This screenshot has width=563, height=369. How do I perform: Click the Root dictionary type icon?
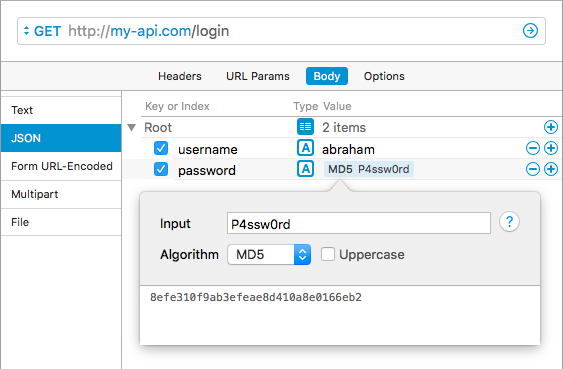coord(305,127)
